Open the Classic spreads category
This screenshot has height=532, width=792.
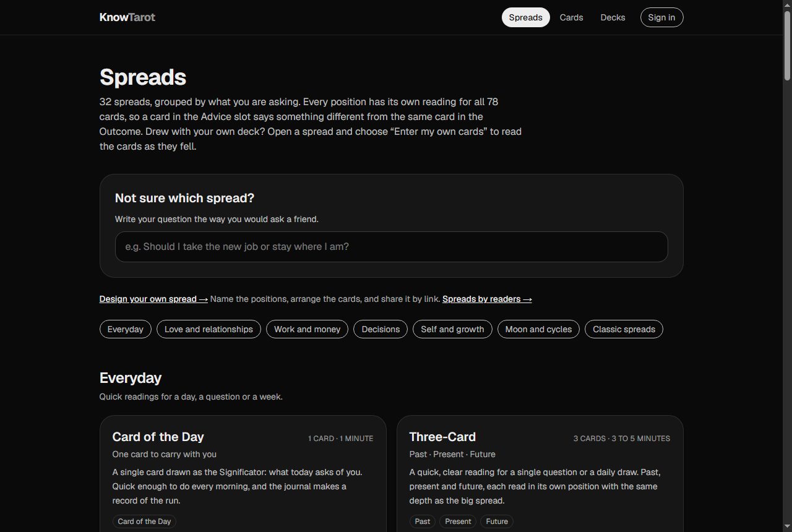[624, 329]
